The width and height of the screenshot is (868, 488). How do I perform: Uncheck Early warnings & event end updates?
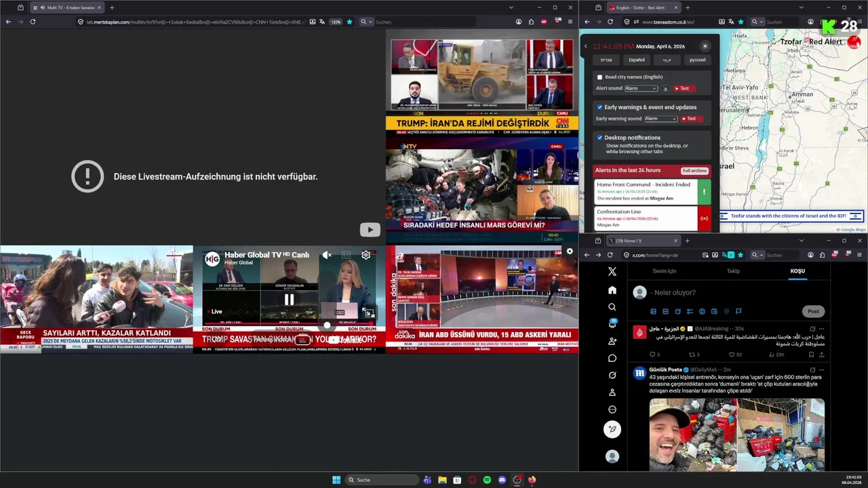point(599,107)
